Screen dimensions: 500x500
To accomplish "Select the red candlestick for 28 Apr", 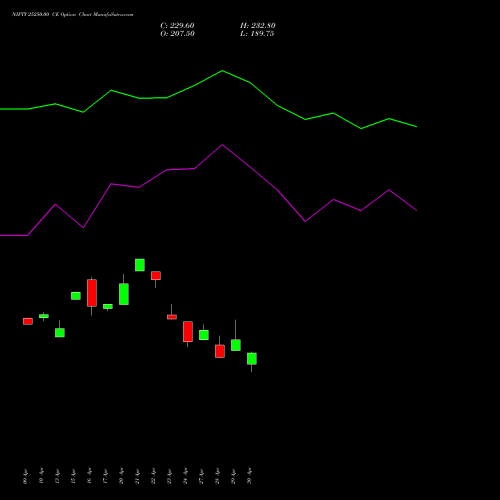I will pyautogui.click(x=220, y=351).
